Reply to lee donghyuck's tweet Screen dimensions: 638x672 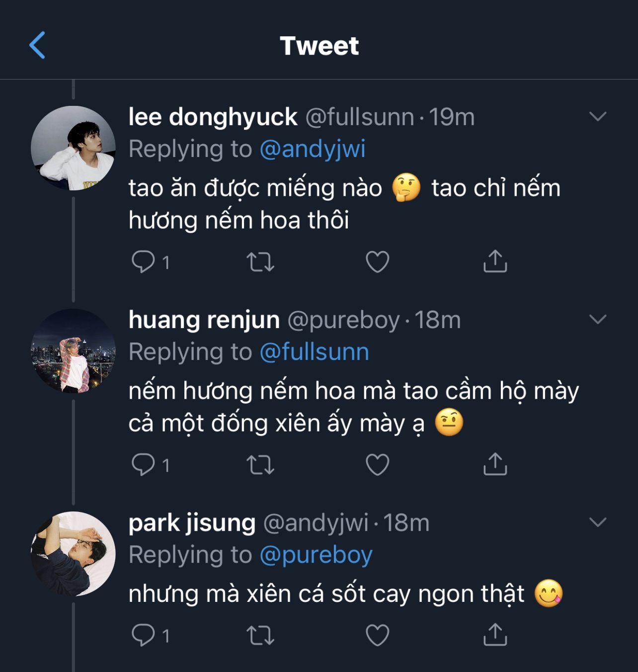[143, 261]
